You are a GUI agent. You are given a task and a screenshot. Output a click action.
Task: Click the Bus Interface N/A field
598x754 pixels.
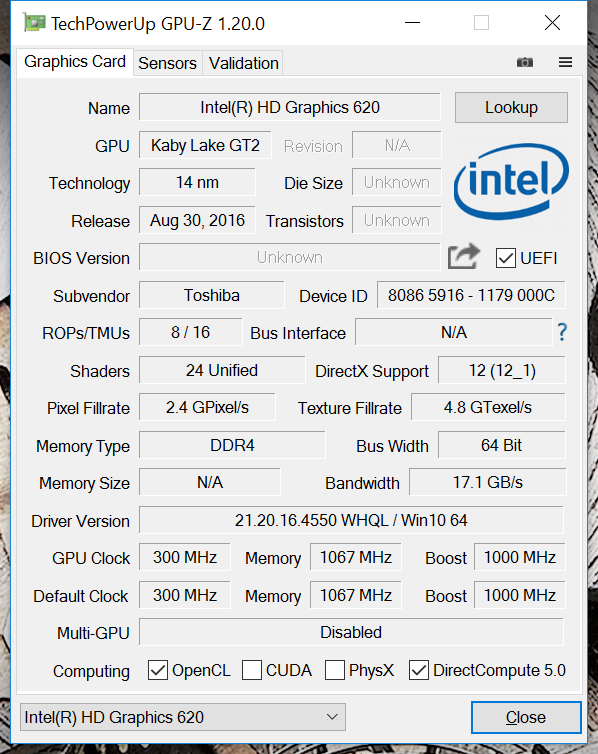click(x=454, y=332)
